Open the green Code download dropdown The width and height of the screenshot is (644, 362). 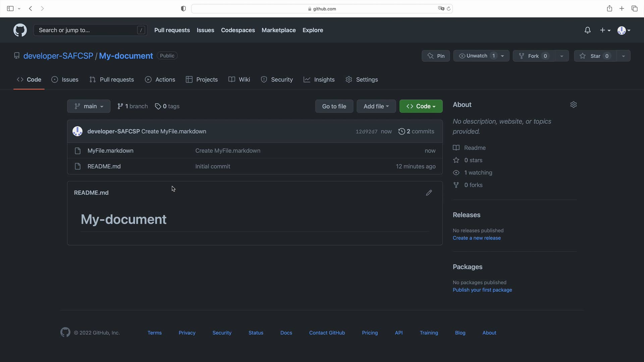click(421, 106)
